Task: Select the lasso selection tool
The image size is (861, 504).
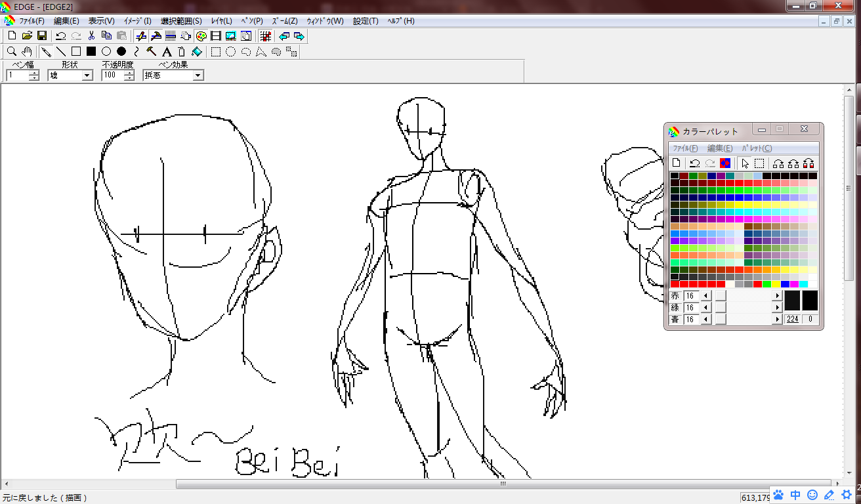Action: (246, 51)
